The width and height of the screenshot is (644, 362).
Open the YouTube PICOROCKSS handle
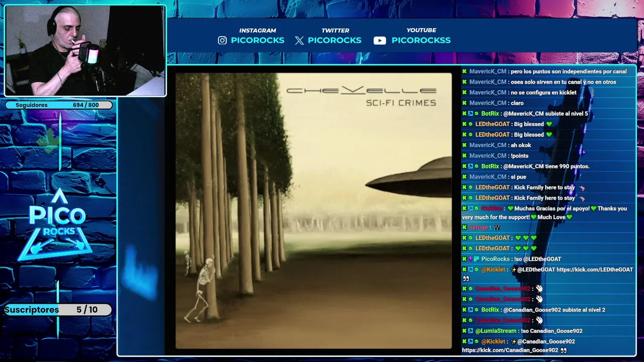pyautogui.click(x=421, y=40)
